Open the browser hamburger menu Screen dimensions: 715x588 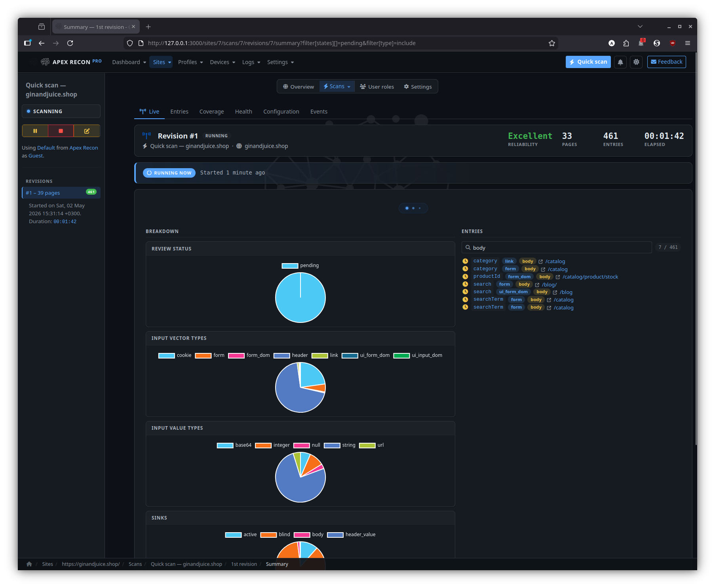(x=688, y=43)
